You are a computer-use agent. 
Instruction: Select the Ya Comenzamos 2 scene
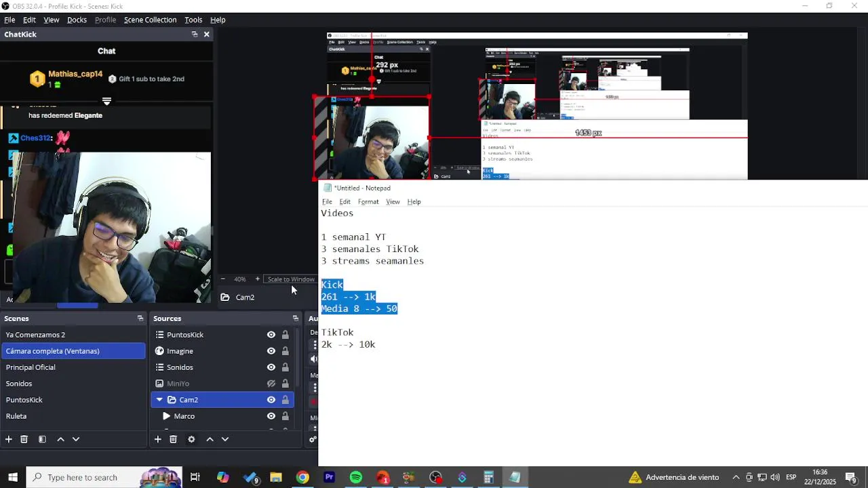point(73,335)
